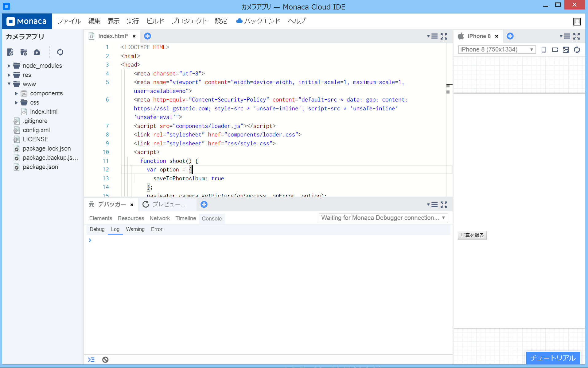Click the console input prompt line
This screenshot has width=588, height=368.
(x=269, y=240)
